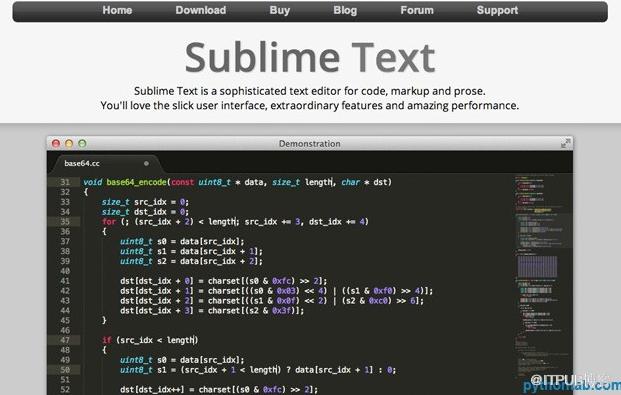Click 'size_t dst_idx = 0;' line
The height and width of the screenshot is (395, 621).
pos(145,212)
